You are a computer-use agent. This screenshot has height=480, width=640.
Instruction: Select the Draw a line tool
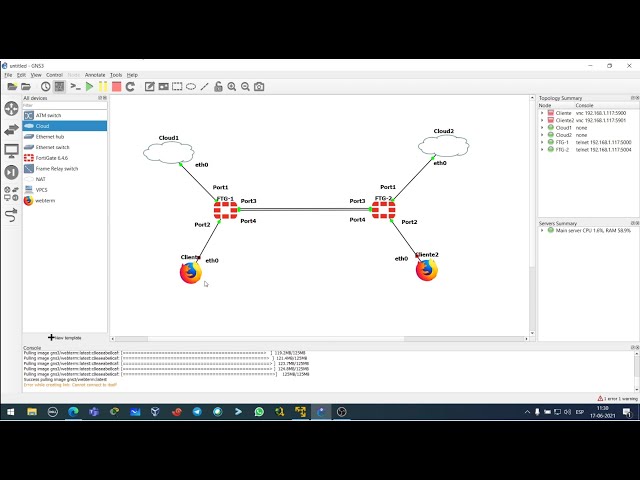pyautogui.click(x=204, y=87)
